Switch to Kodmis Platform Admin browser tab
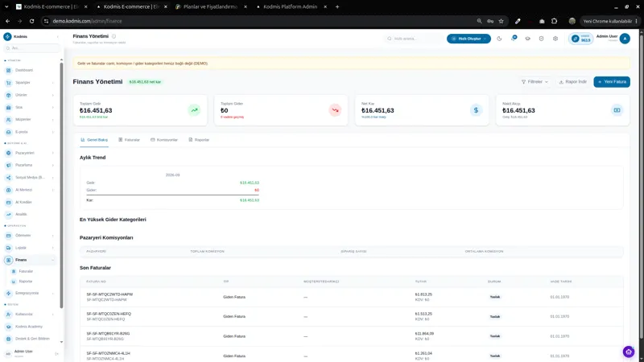644x362 pixels. tap(290, 6)
